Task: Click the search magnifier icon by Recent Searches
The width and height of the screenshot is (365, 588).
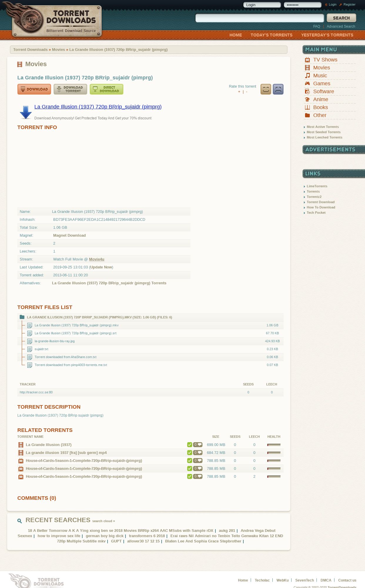Action: (20, 521)
